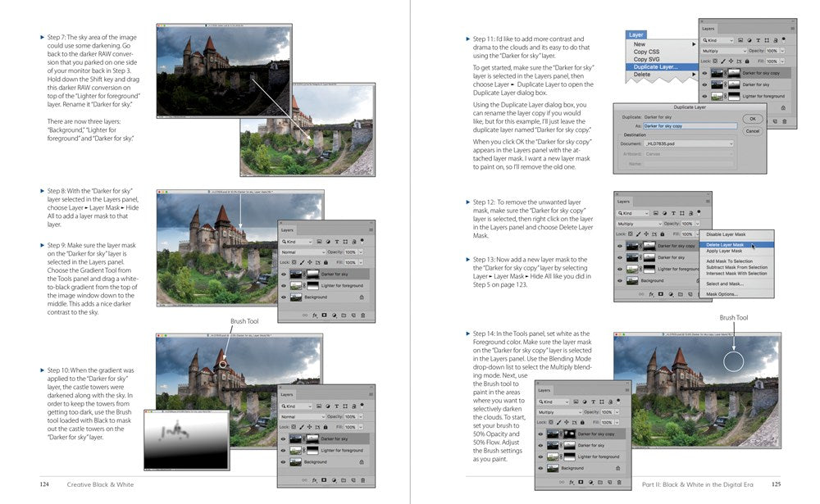Select Delete Layer Mask in the context menu

(725, 245)
